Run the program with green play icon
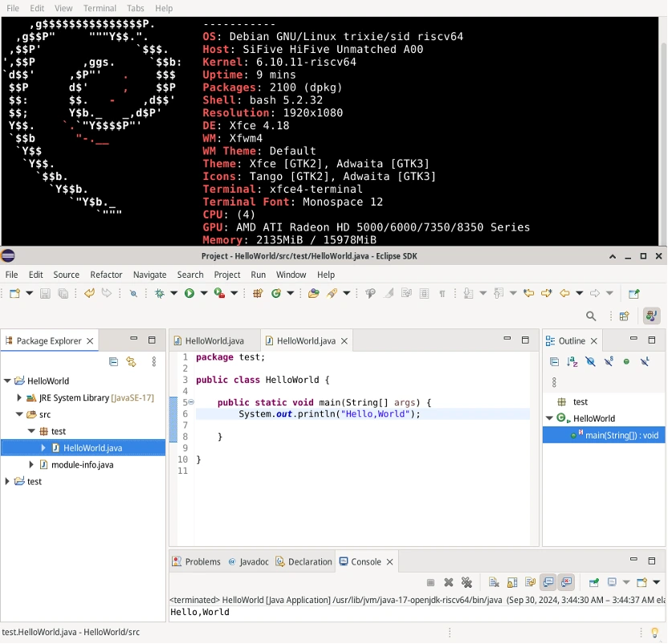The width and height of the screenshot is (668, 644). point(189,293)
